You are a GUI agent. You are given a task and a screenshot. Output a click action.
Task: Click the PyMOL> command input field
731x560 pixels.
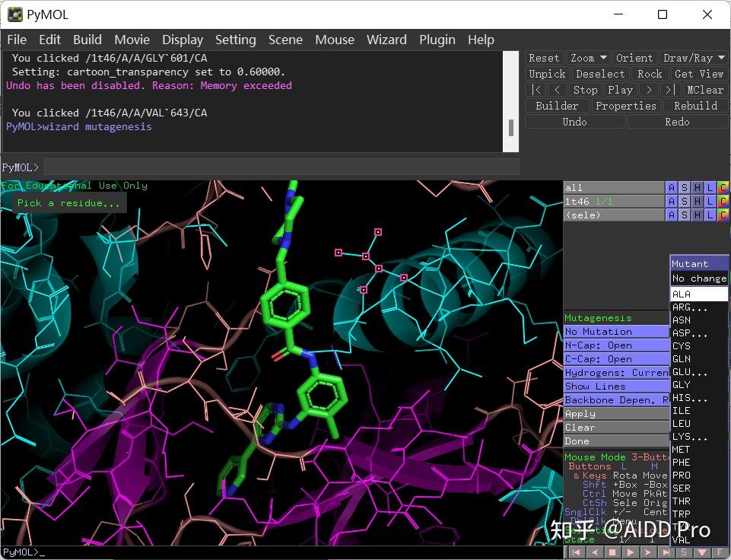pos(281,167)
